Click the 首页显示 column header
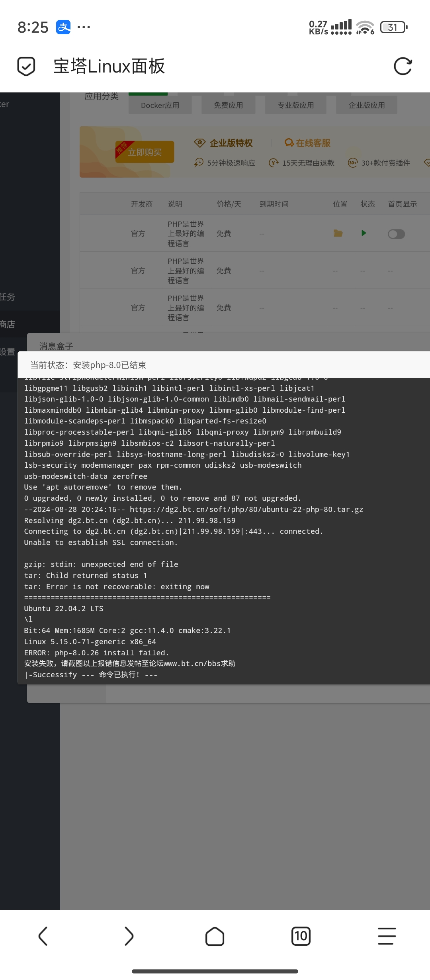The image size is (430, 980). click(403, 204)
